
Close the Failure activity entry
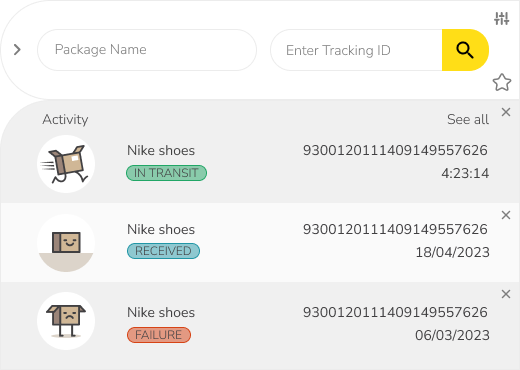(506, 294)
